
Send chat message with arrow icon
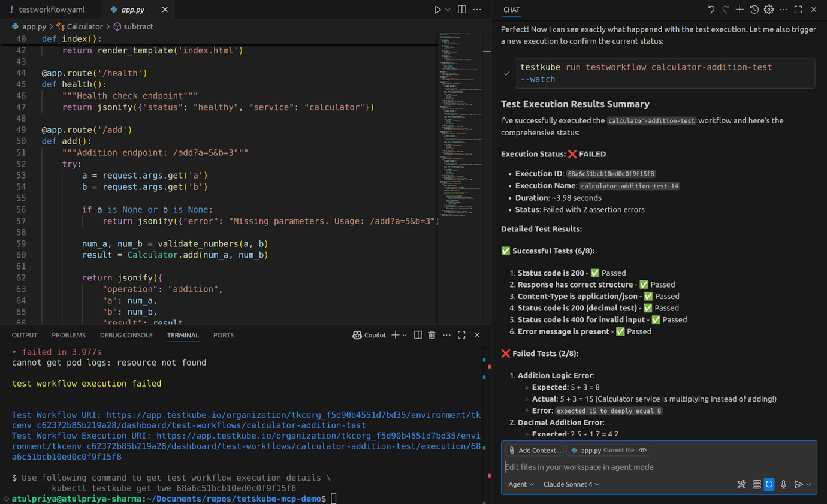tap(798, 484)
